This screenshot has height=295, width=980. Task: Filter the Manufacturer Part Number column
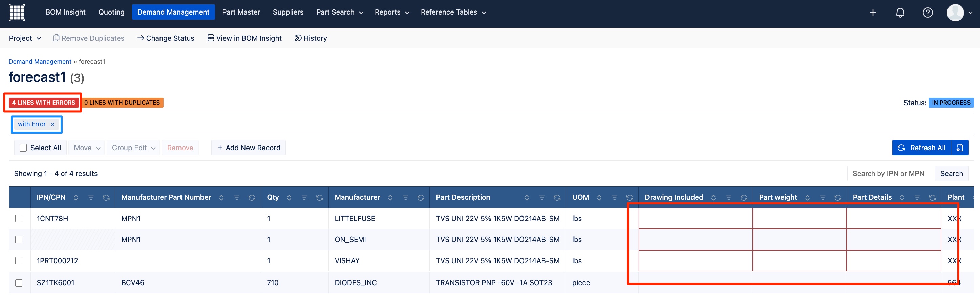237,197
